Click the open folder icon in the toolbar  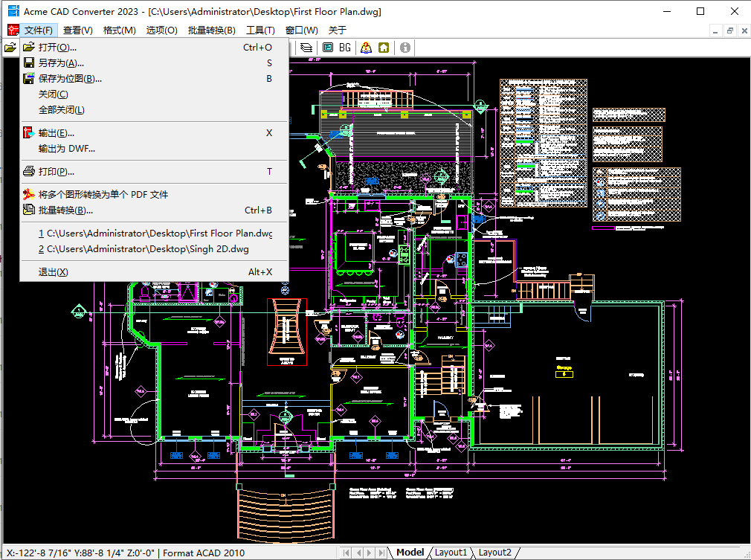coord(10,48)
